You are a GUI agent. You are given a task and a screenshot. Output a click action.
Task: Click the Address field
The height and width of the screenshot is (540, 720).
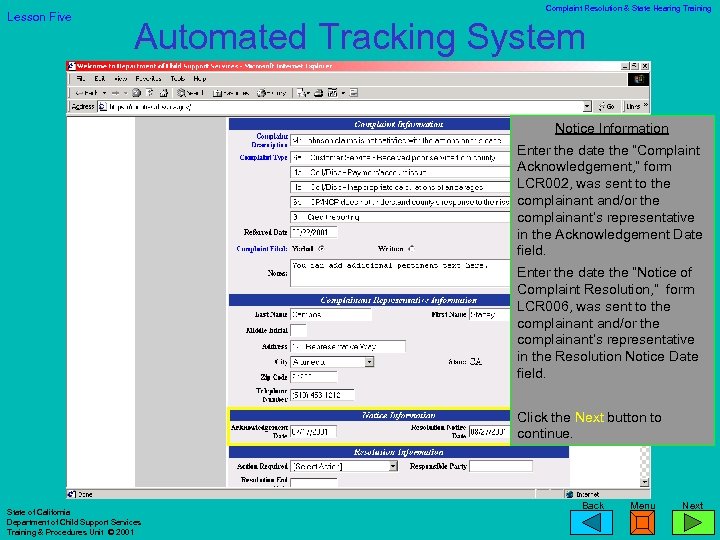click(x=348, y=346)
